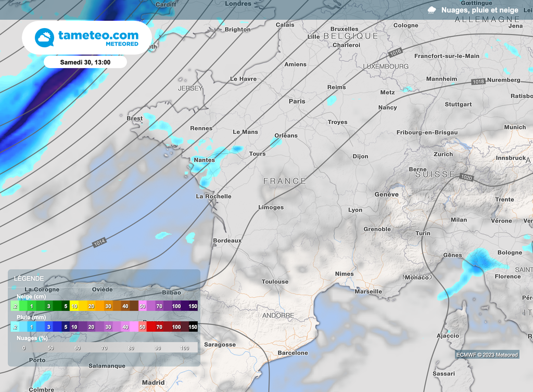Click the Madrid city label

(153, 381)
